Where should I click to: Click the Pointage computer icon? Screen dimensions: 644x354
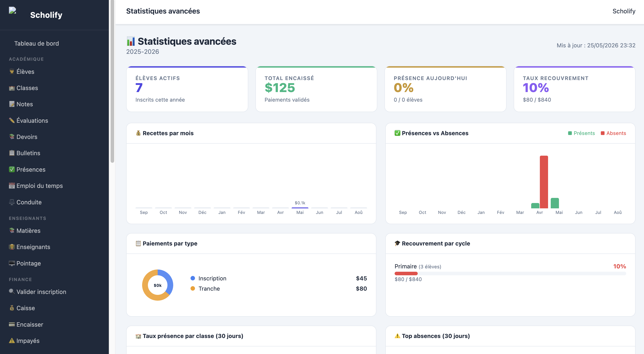click(12, 263)
